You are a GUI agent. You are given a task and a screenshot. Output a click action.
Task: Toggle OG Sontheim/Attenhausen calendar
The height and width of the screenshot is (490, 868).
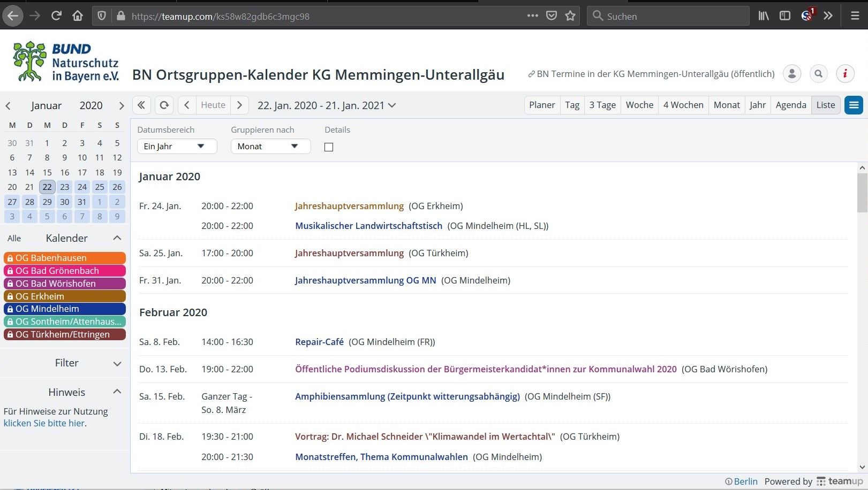tap(65, 321)
